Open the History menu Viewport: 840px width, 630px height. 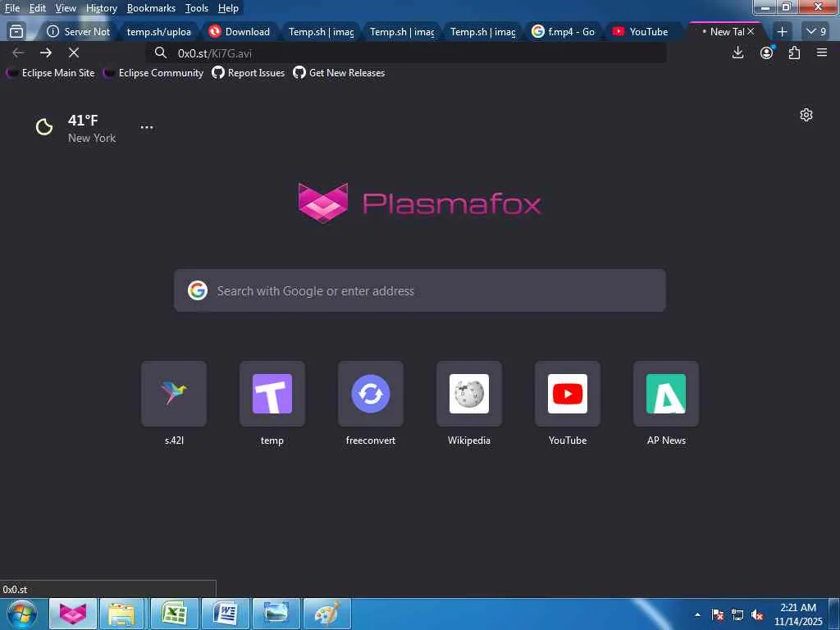(101, 8)
